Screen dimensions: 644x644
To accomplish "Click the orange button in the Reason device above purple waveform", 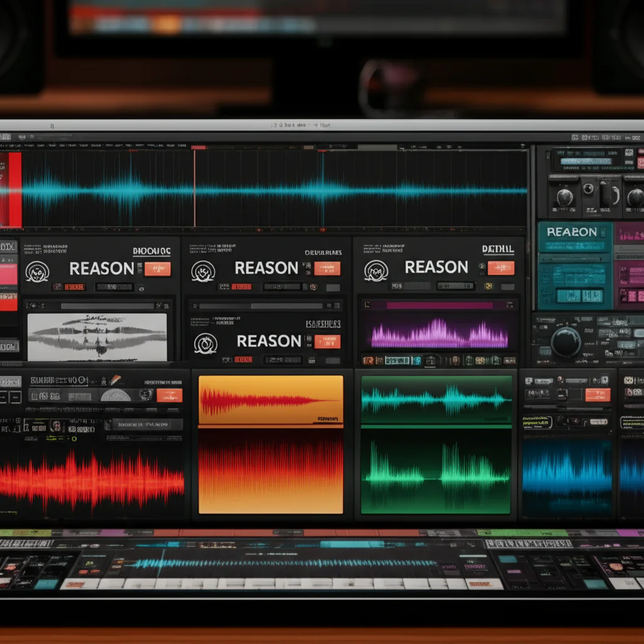I will pyautogui.click(x=501, y=268).
